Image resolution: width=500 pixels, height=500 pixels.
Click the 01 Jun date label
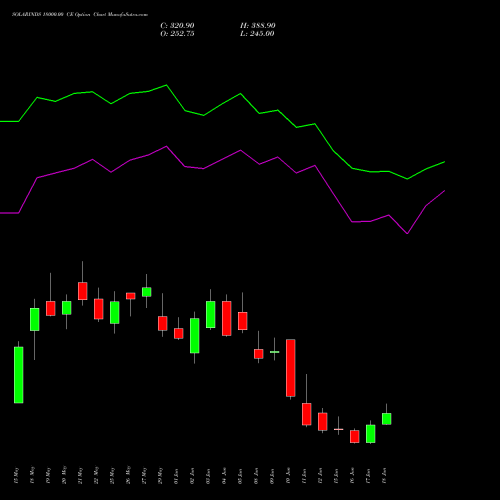[x=177, y=476]
